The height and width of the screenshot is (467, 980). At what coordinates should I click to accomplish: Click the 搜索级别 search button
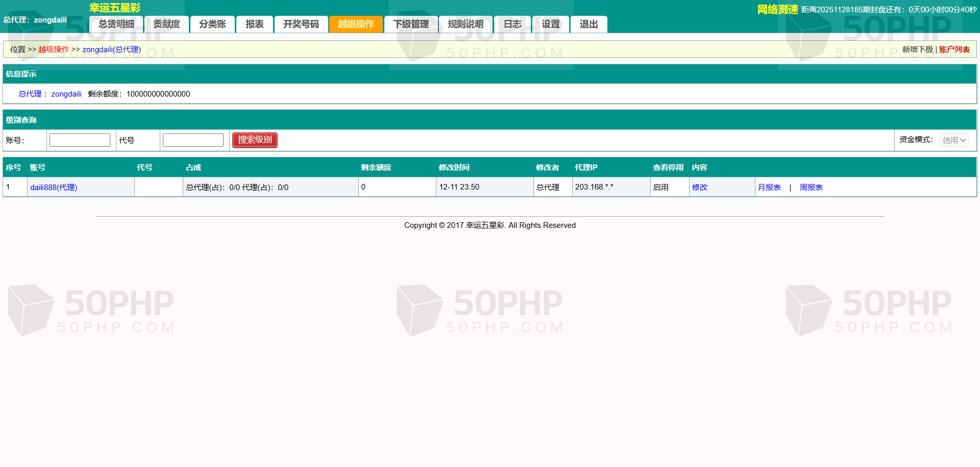(255, 140)
